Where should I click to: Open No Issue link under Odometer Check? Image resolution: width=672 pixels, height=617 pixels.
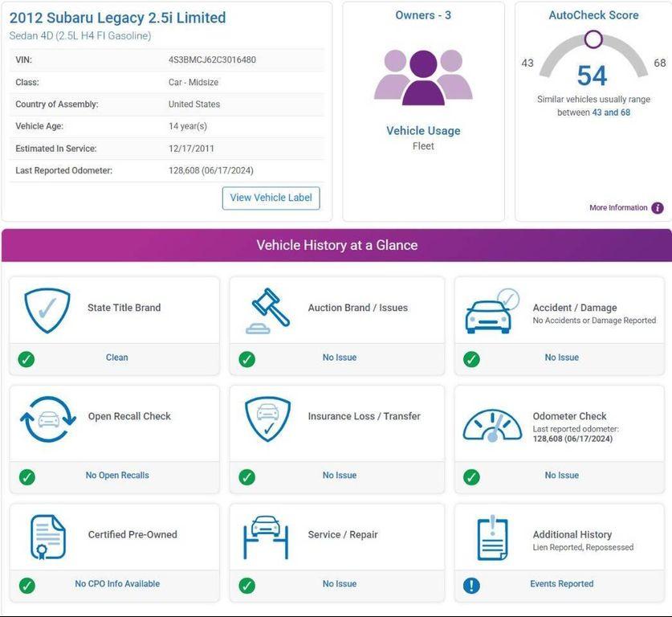click(562, 475)
